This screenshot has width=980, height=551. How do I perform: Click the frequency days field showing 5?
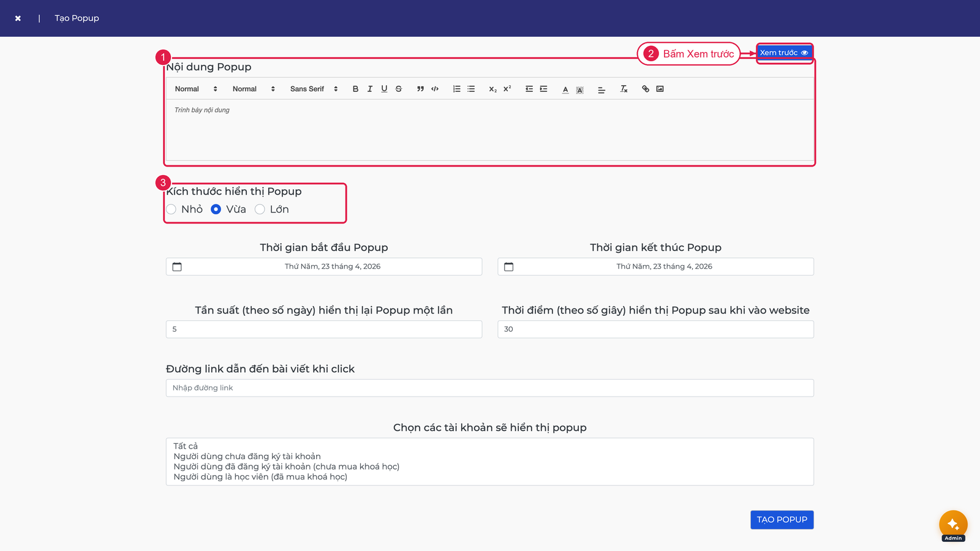324,329
